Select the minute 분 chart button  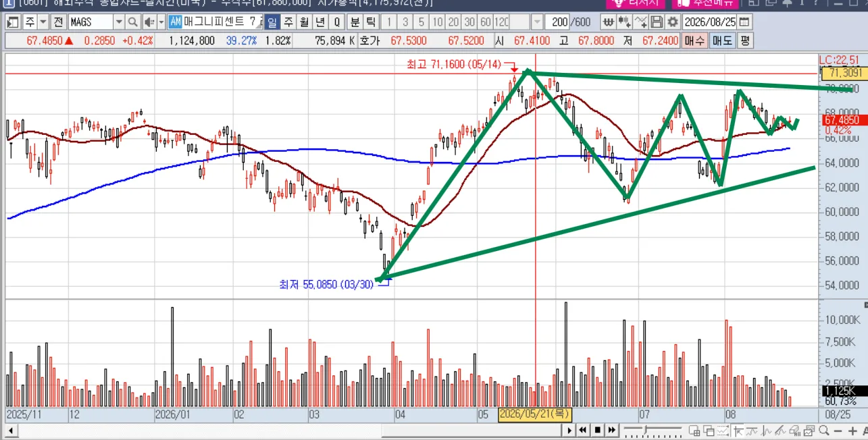coord(356,22)
